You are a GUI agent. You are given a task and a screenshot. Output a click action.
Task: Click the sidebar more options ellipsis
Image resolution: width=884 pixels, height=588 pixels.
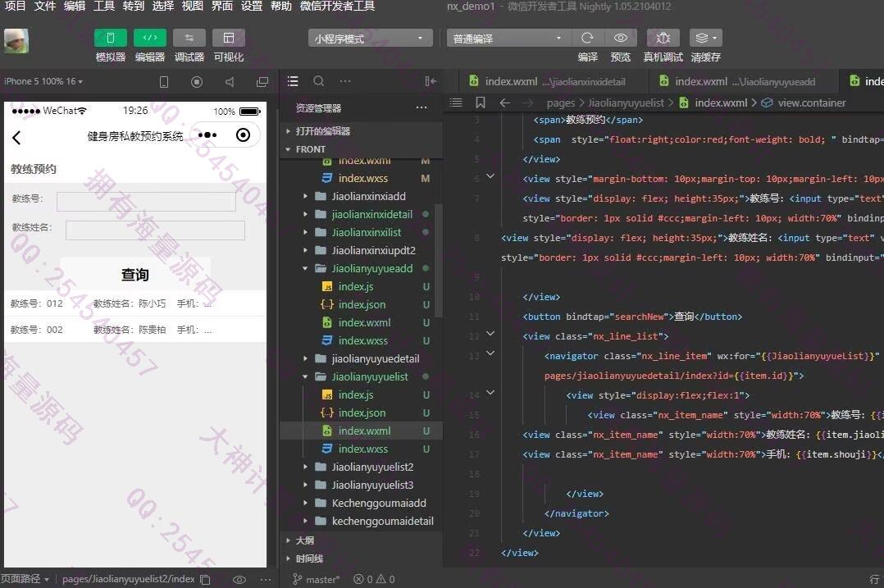pos(345,81)
